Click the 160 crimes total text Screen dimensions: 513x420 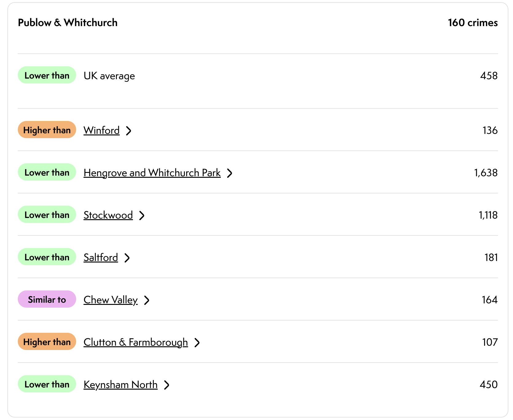[x=472, y=22]
